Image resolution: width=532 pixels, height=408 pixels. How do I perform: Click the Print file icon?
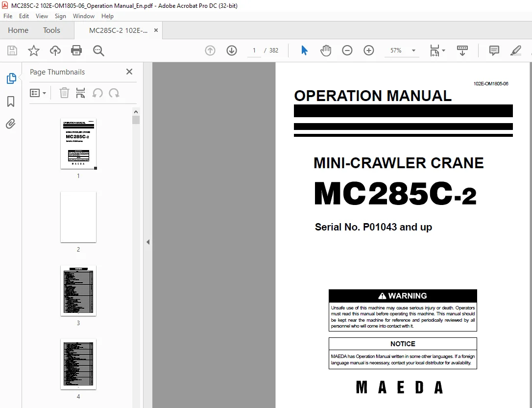click(x=76, y=51)
